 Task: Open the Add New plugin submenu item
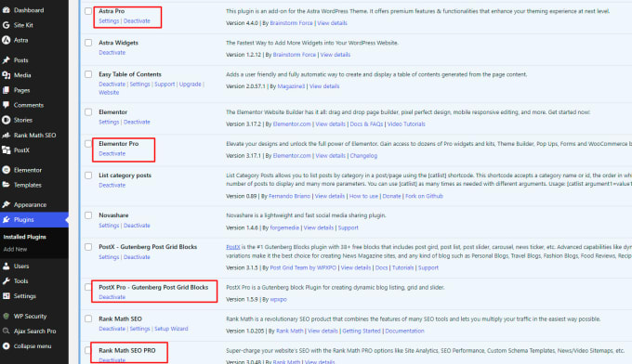[x=15, y=249]
